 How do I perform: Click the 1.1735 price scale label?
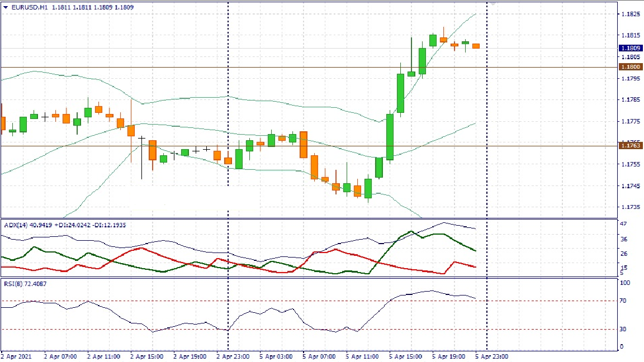[x=629, y=207]
